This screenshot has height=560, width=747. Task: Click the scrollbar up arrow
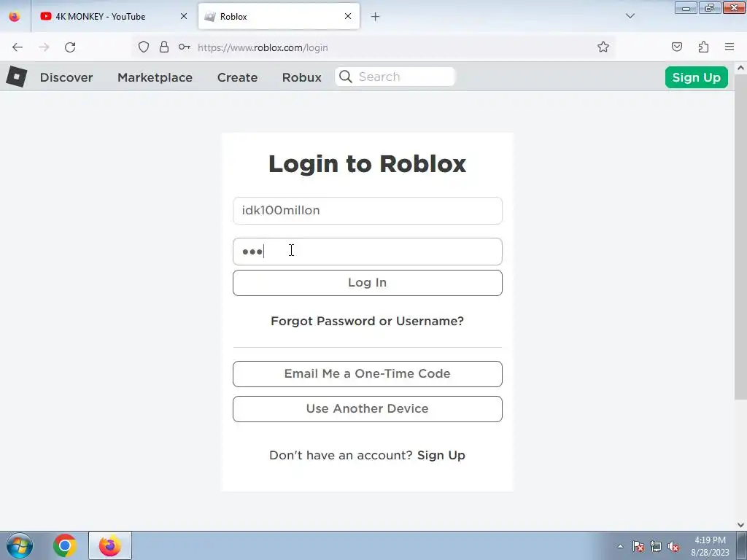pyautogui.click(x=740, y=68)
